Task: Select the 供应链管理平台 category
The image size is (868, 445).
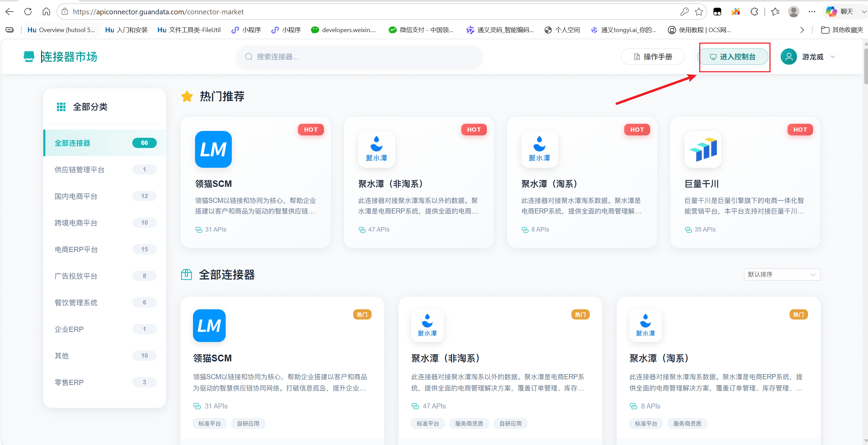Action: tap(105, 169)
